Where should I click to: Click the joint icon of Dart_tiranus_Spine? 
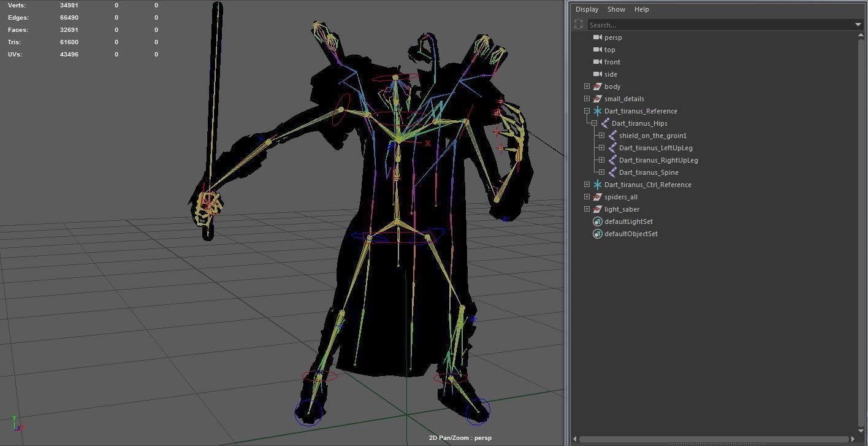coord(612,172)
